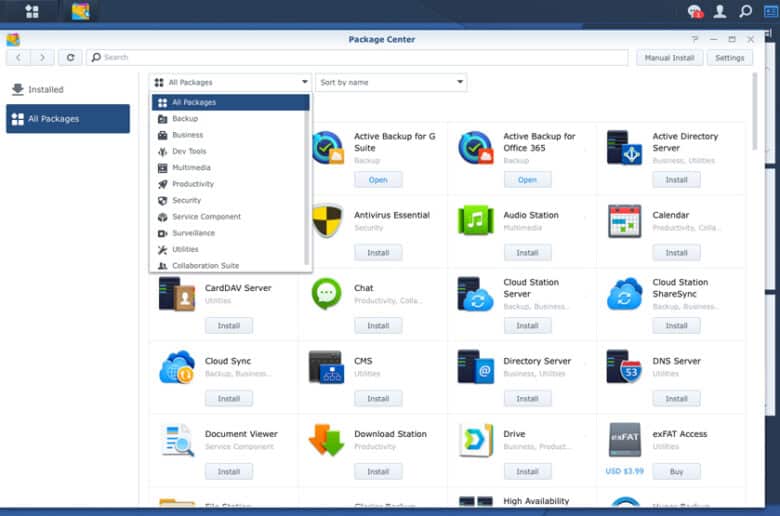Click the Cloud Station ShareSync icon
Screen dimensions: 780x516
[624, 294]
